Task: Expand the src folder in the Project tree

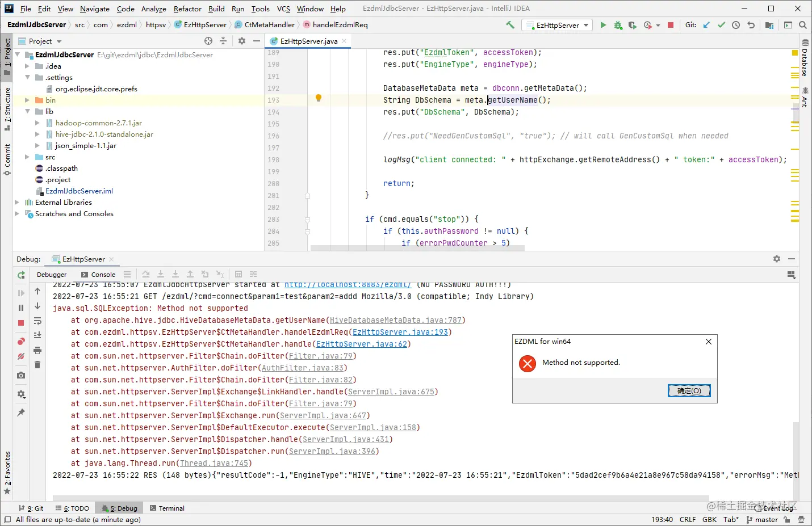Action: [x=27, y=157]
